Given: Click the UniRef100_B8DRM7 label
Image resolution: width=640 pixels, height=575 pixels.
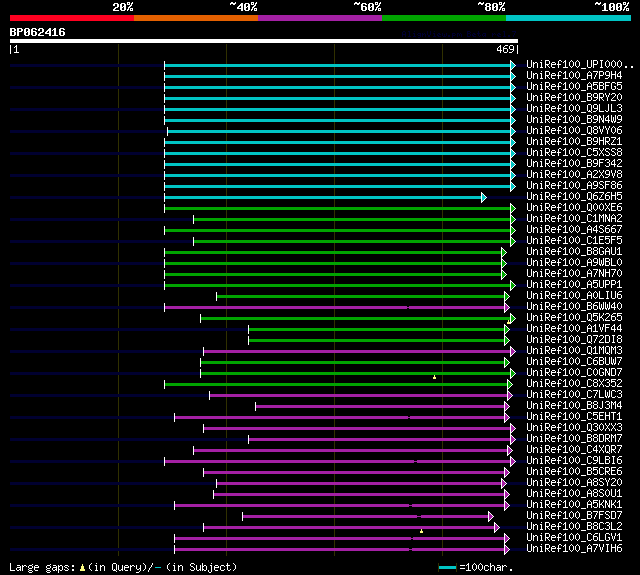Looking at the screenshot, I should coord(574,439).
